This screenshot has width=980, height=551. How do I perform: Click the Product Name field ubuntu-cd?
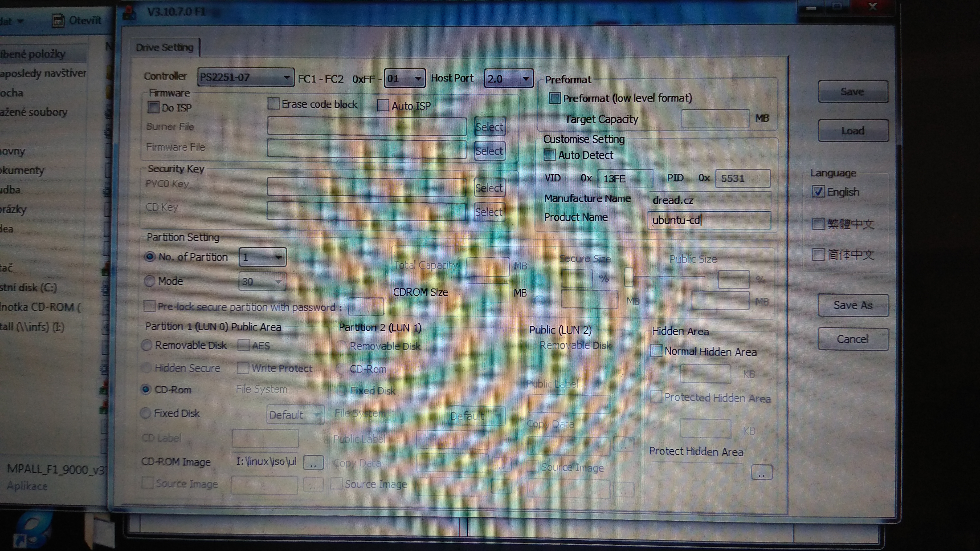click(x=710, y=220)
